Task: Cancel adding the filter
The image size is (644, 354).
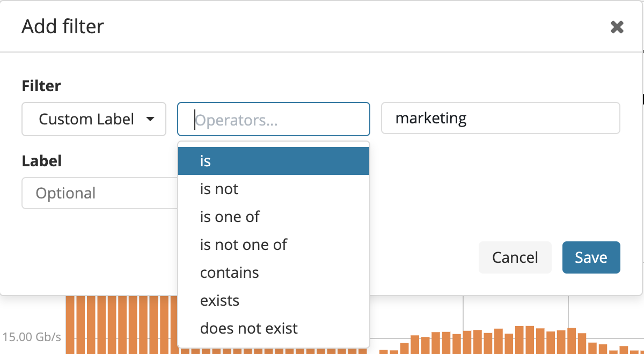Action: pyautogui.click(x=515, y=257)
